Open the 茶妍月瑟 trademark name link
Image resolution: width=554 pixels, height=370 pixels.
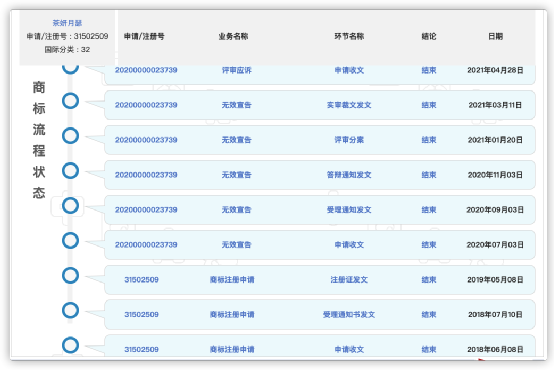[x=67, y=23]
